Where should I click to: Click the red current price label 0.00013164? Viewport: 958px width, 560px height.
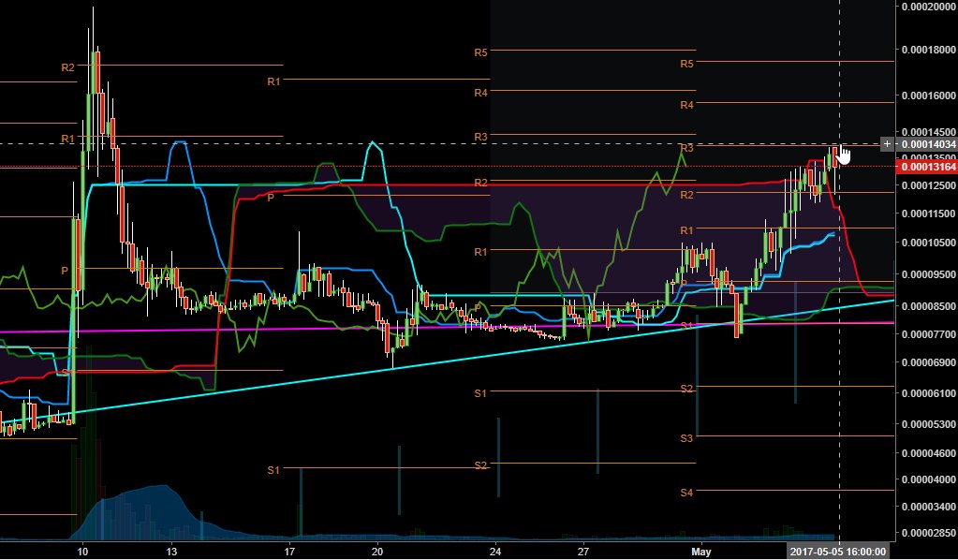click(x=927, y=167)
